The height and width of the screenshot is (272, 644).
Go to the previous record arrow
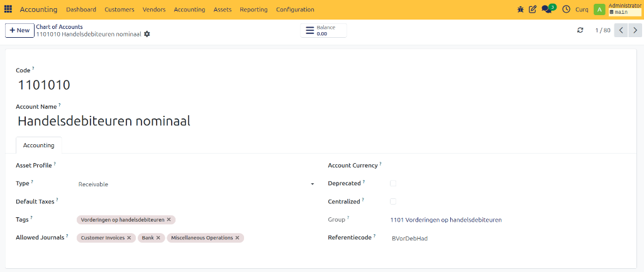coord(621,30)
